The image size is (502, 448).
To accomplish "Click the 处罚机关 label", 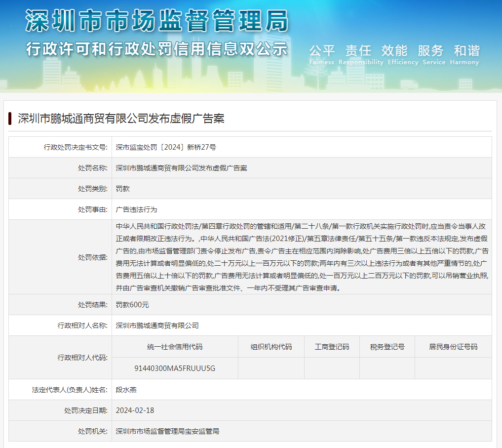I will (x=93, y=431).
